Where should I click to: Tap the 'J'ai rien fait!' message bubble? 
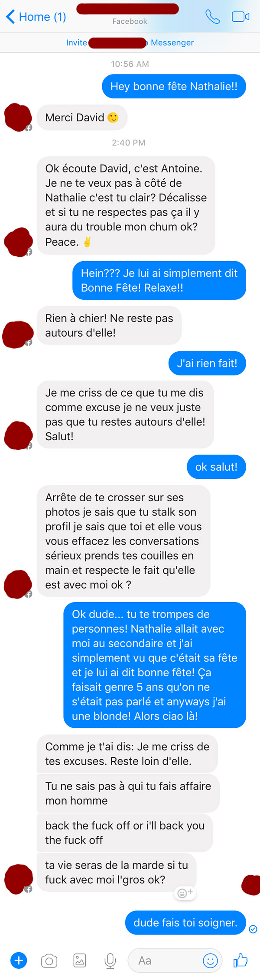[207, 363]
